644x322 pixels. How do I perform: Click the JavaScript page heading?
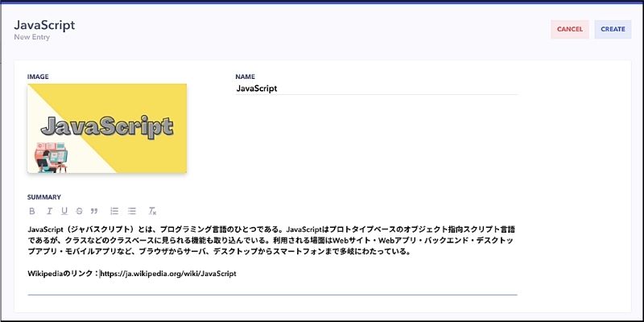[x=44, y=25]
